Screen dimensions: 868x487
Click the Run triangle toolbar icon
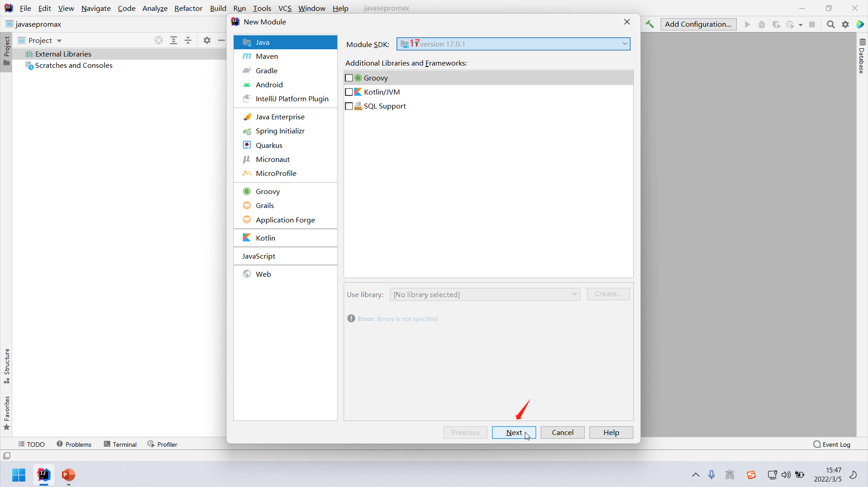[x=747, y=24]
